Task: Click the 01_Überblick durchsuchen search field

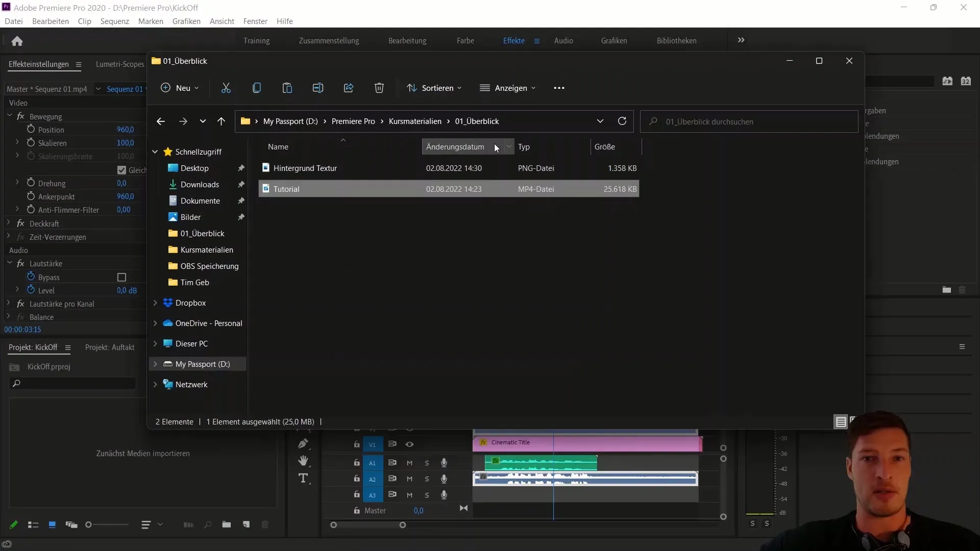Action: [x=749, y=121]
